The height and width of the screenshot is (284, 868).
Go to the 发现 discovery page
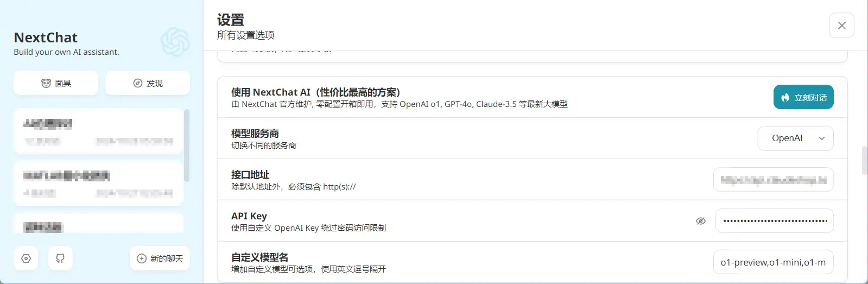pos(148,83)
